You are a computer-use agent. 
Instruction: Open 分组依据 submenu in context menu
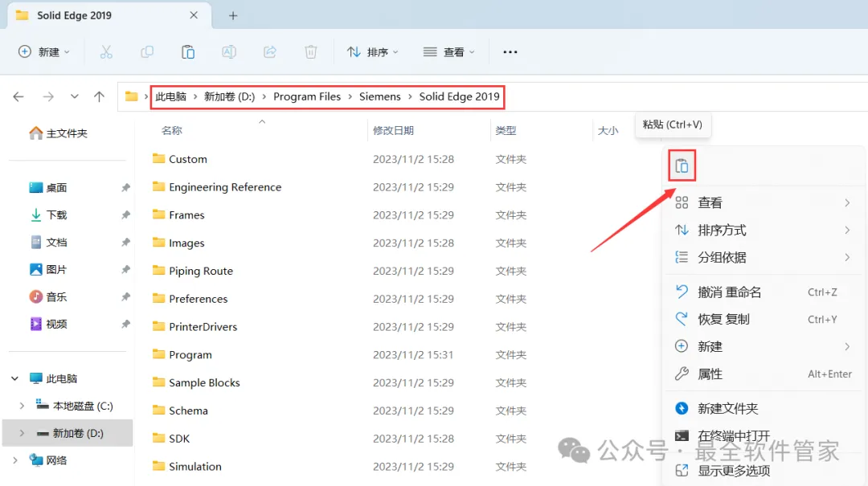pyautogui.click(x=763, y=257)
